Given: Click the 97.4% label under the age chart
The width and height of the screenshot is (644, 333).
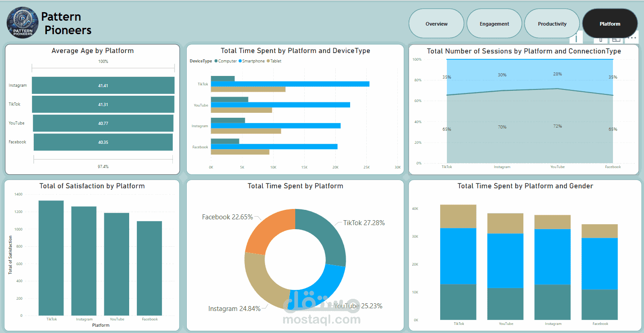Looking at the screenshot, I should point(103,167).
